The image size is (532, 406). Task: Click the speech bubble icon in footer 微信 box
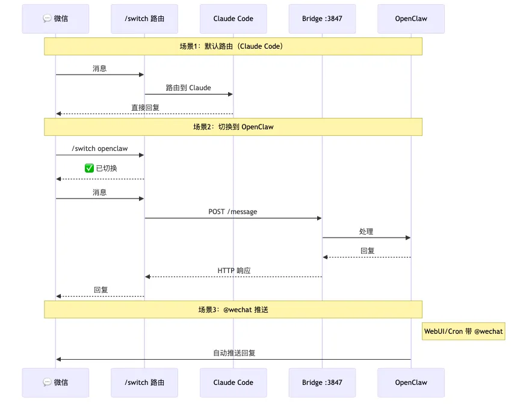pyautogui.click(x=47, y=383)
